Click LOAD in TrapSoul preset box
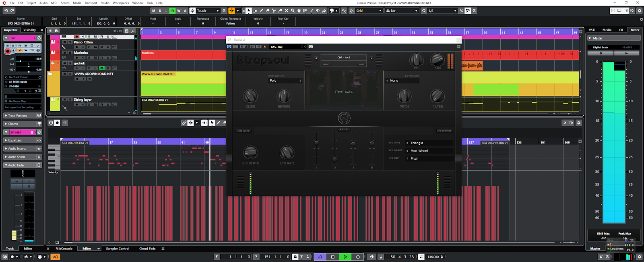This screenshot has width=644, height=262. click(361, 64)
